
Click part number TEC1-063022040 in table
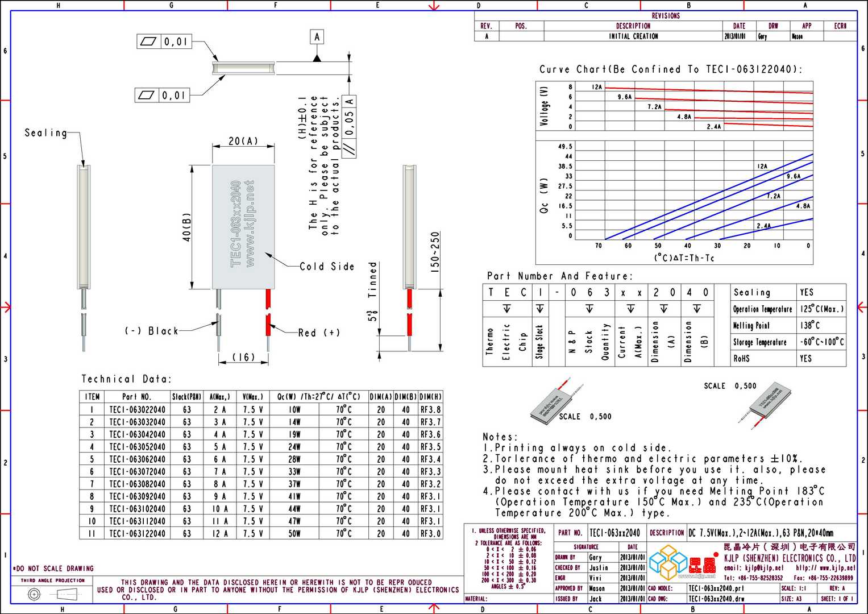tap(137, 410)
